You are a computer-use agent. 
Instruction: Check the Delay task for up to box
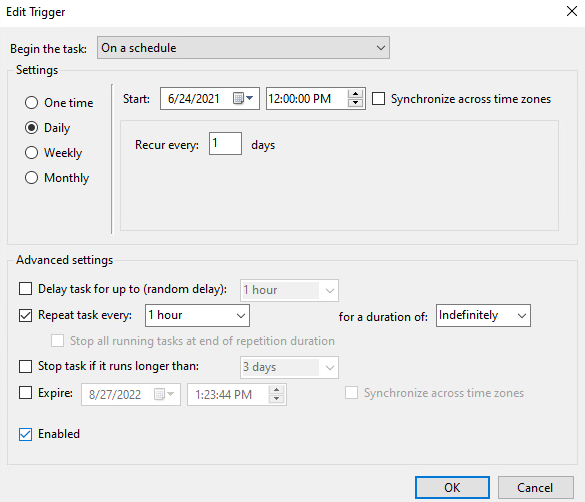point(25,288)
